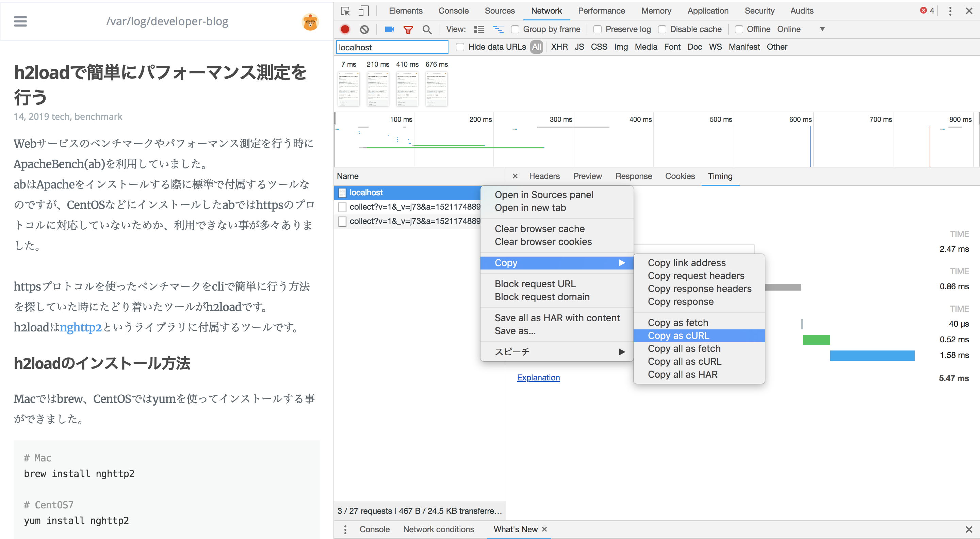Image resolution: width=980 pixels, height=539 pixels.
Task: Switch to the Sources tab
Action: coord(499,11)
